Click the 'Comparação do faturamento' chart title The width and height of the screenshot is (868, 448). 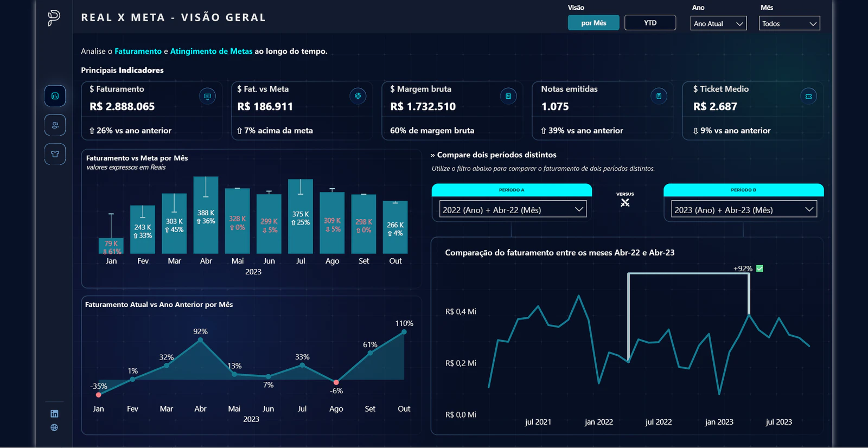560,252
